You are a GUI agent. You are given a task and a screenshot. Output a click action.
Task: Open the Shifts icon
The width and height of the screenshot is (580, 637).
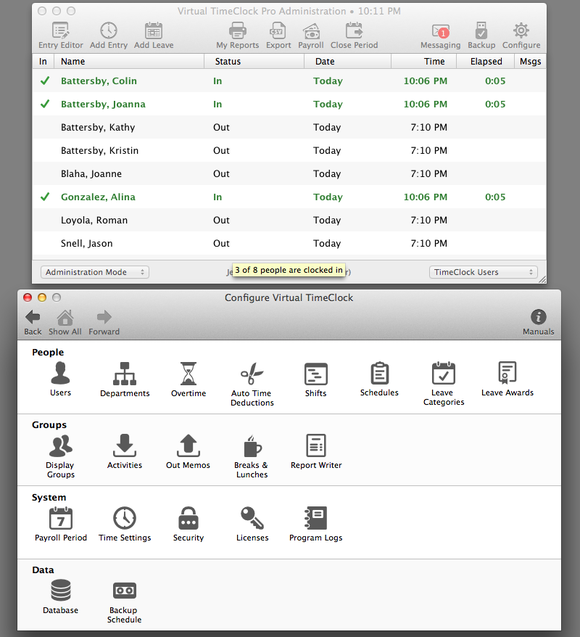(316, 374)
